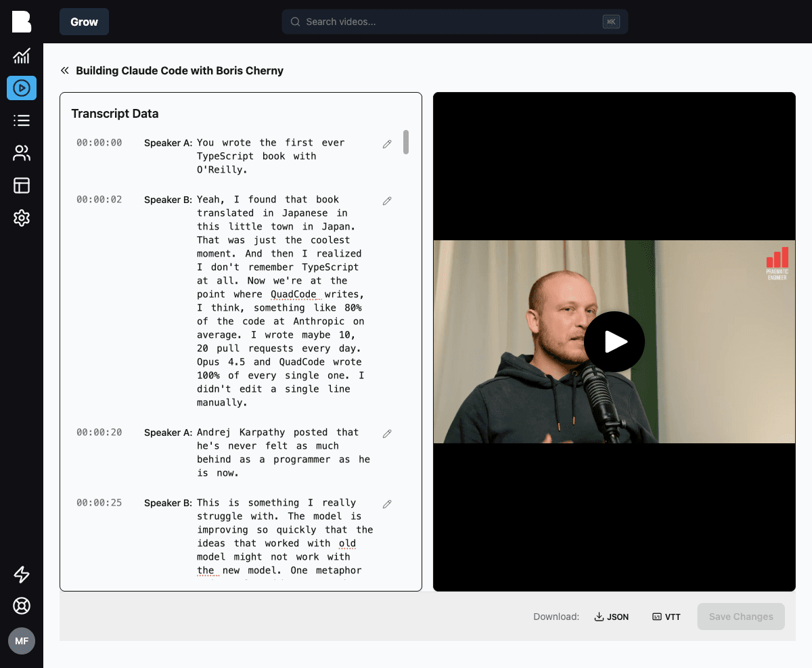Image resolution: width=812 pixels, height=668 pixels.
Task: Download transcript as JSON
Action: [x=611, y=617]
